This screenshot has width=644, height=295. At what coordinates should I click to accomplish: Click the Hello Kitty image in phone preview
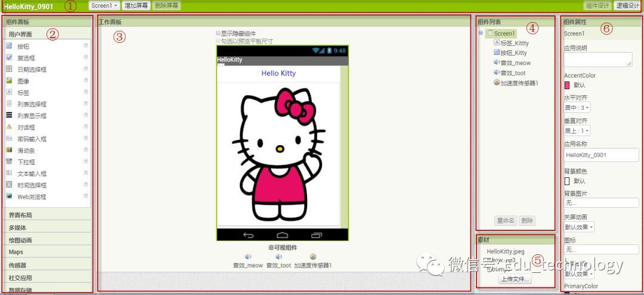[278, 154]
